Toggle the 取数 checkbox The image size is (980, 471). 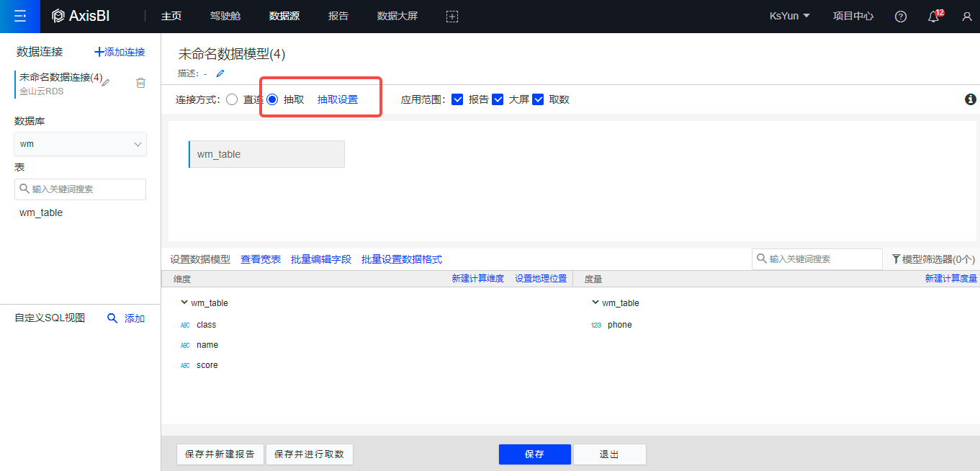coord(538,99)
